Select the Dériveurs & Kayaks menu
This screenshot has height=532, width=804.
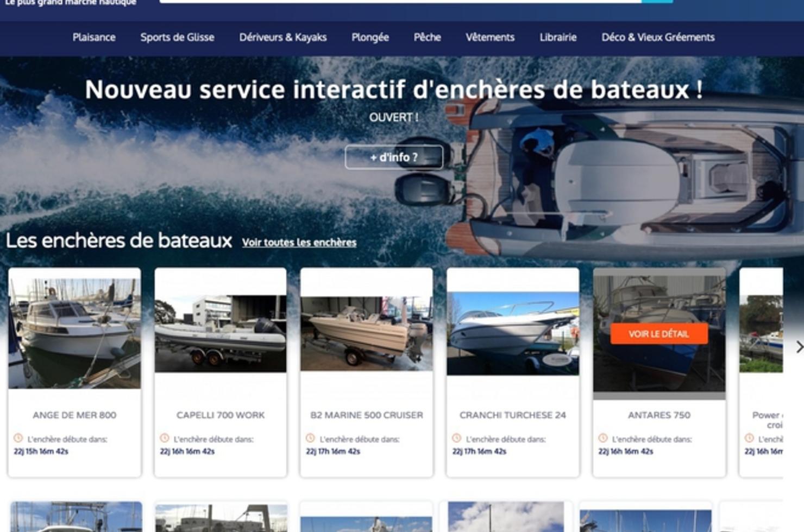[x=283, y=37]
